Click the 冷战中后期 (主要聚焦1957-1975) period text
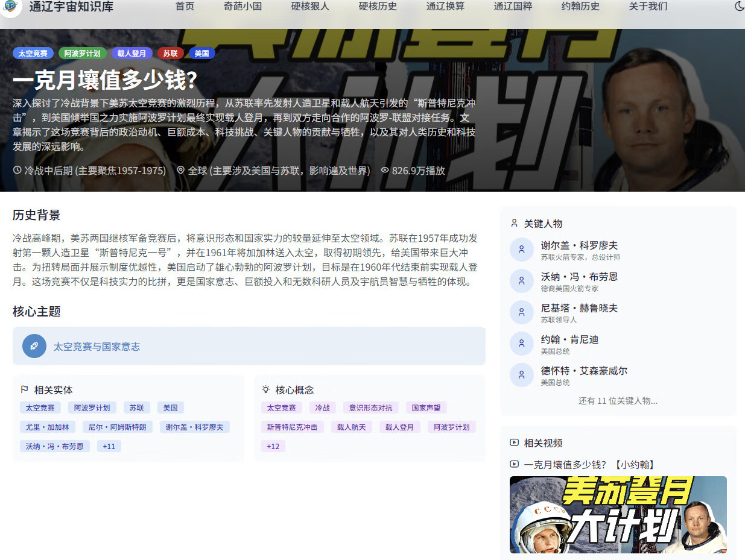Screen dimensions: 745x560 click(95, 171)
